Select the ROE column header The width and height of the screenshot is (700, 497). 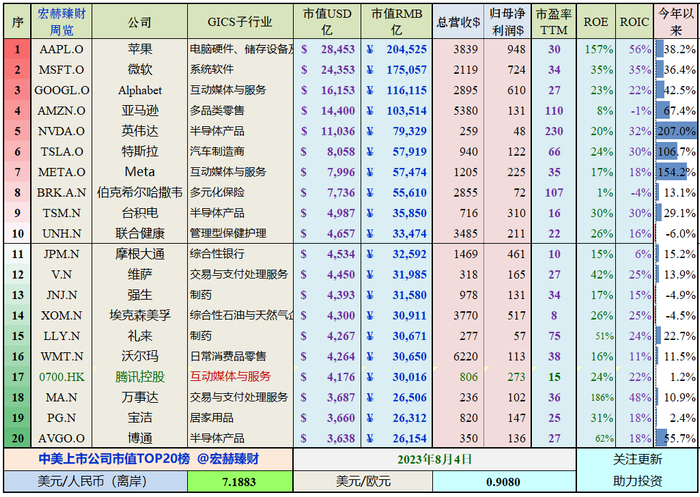[596, 22]
